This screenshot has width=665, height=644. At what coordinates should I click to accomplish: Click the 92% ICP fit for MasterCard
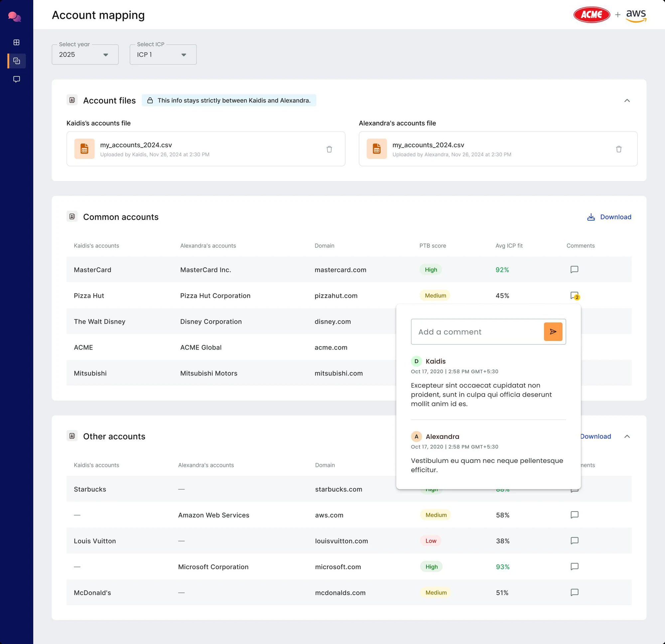coord(502,270)
